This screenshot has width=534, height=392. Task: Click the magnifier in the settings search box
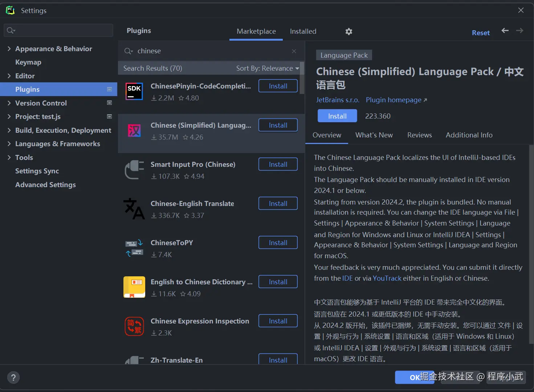(11, 30)
